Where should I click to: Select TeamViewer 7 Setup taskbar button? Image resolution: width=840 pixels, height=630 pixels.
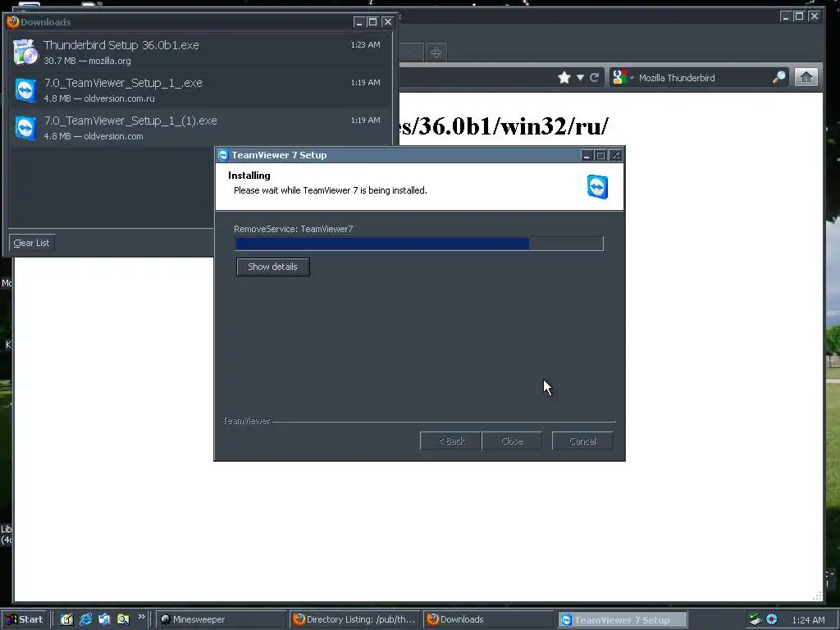(623, 619)
